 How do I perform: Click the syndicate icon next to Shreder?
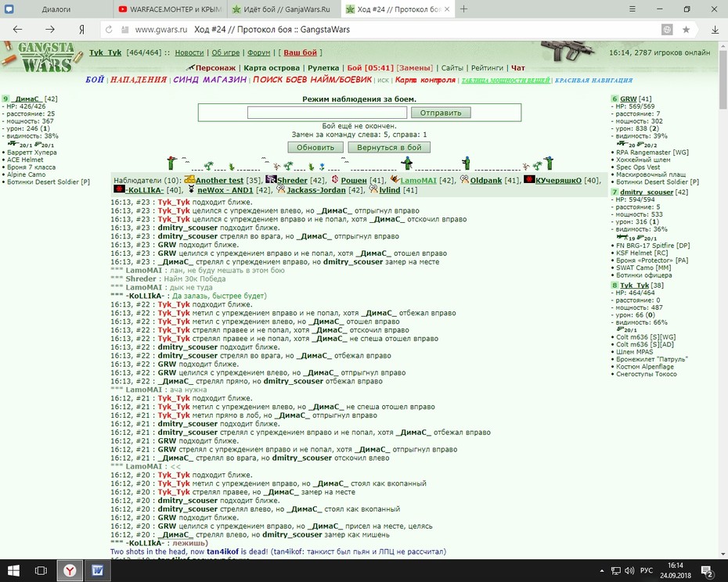coord(271,179)
